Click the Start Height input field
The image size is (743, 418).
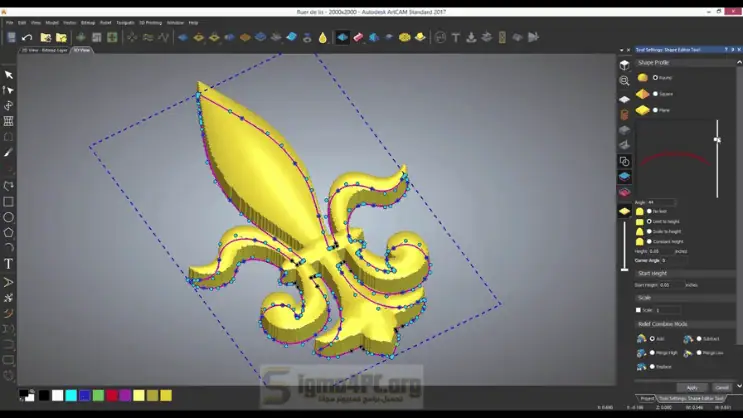671,285
